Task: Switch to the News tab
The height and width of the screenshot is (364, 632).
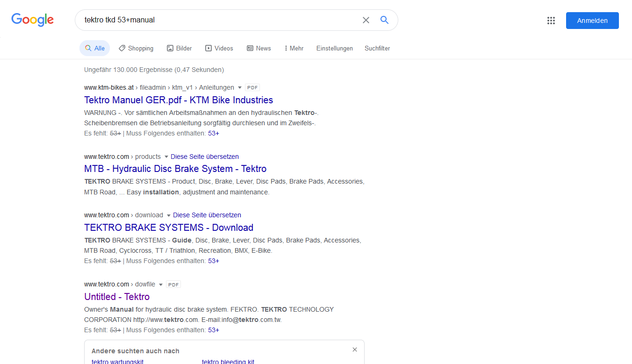Action: 259,48
